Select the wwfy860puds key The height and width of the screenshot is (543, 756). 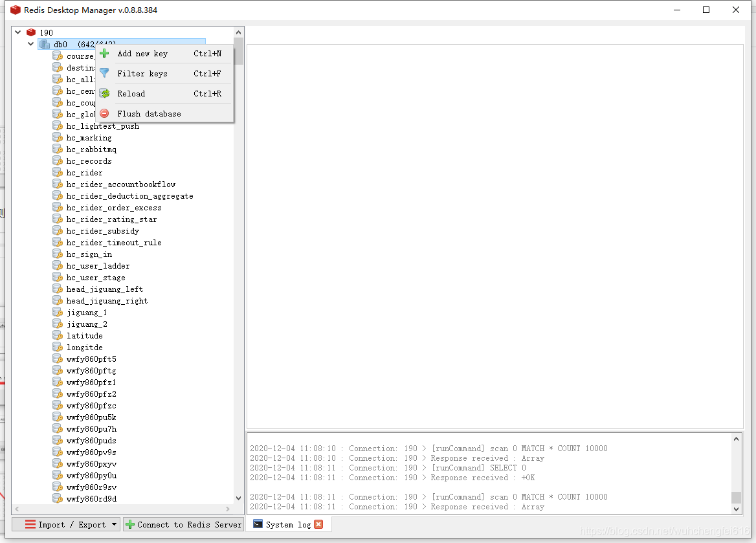point(91,440)
